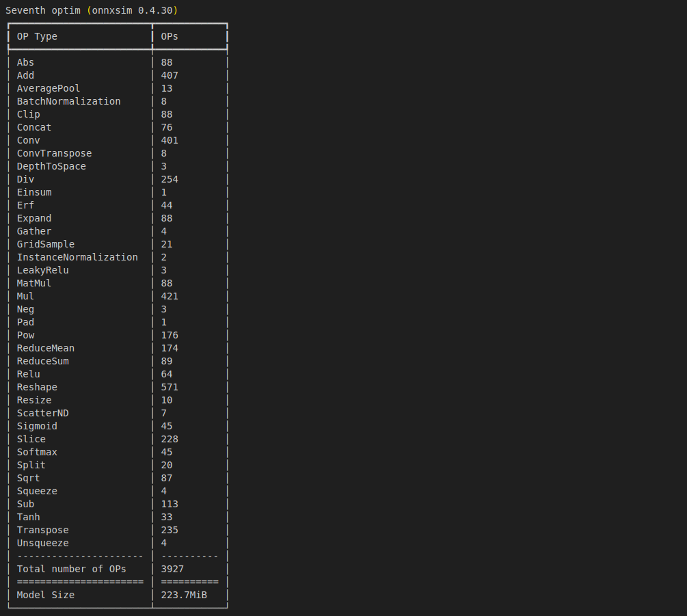Select the 'Softmax' op type

click(37, 452)
